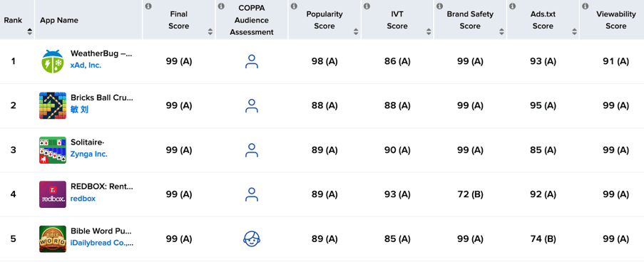This screenshot has height=262, width=644.
Task: Open the info tooltip for IVT Score
Action: coord(367,6)
